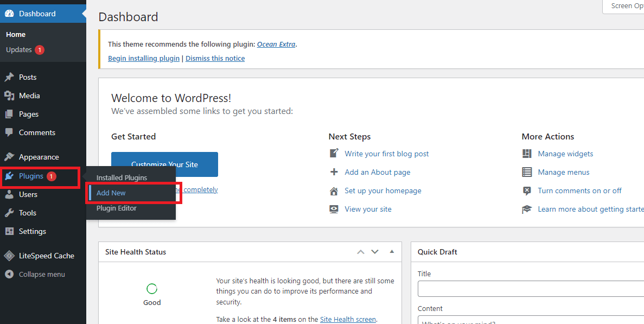Viewport: 644px width, 324px height.
Task: Select Add New from the Plugins submenu
Action: click(x=111, y=192)
